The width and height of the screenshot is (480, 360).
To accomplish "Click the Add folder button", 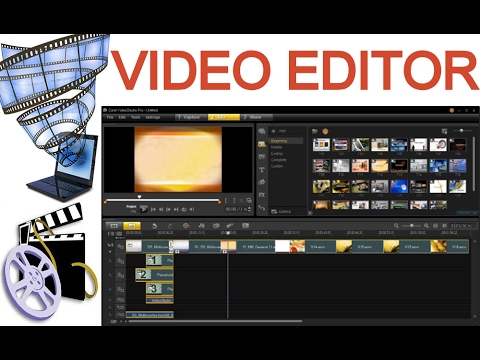I will pyautogui.click(x=278, y=131).
